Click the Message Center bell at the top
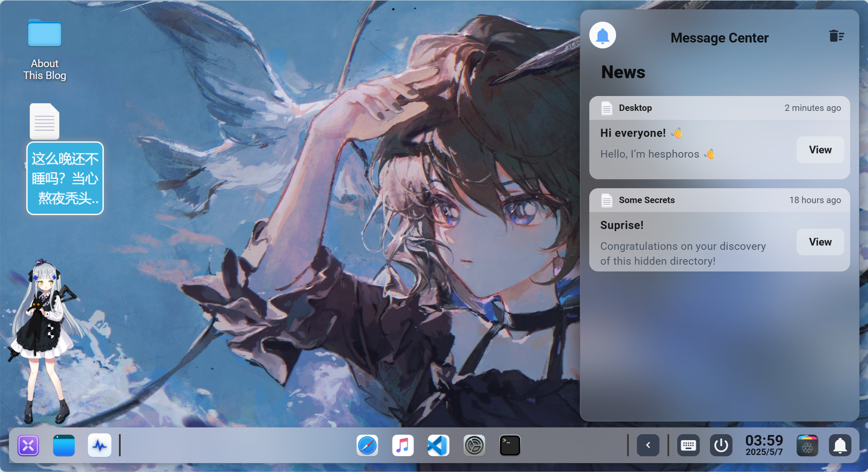This screenshot has width=868, height=472. 602,36
